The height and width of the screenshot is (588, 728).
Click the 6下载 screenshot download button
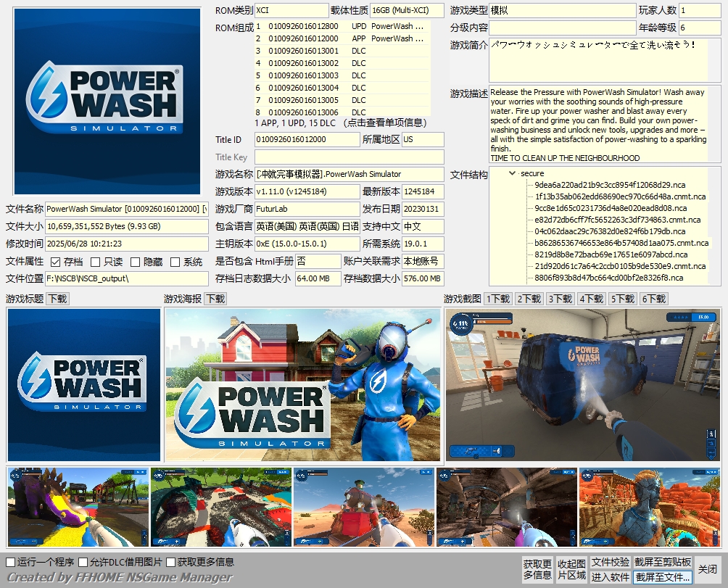pos(654,299)
